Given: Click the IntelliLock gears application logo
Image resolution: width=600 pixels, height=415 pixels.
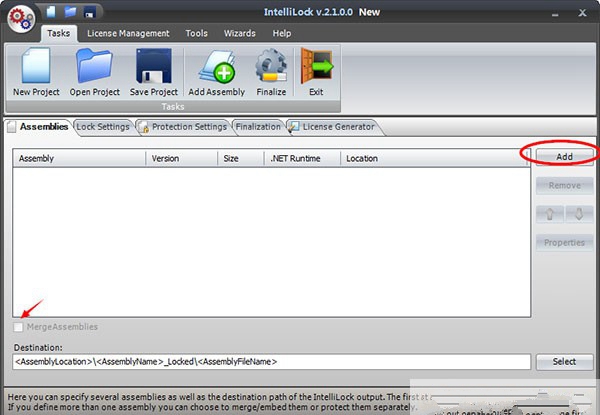Looking at the screenshot, I should click(x=21, y=19).
